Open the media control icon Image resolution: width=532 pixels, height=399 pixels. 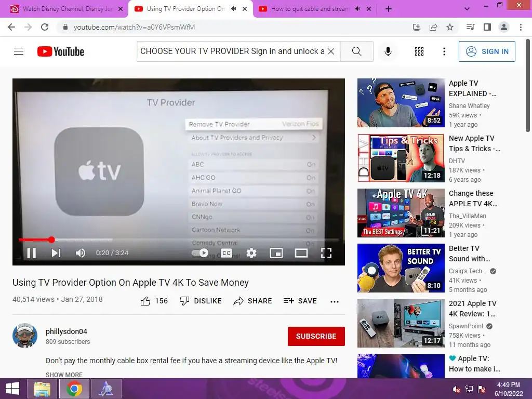470,27
